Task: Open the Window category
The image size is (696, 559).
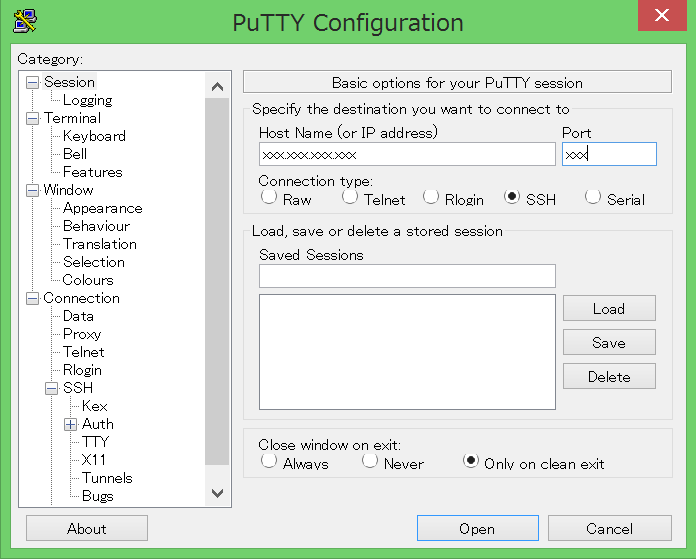Action: (68, 190)
